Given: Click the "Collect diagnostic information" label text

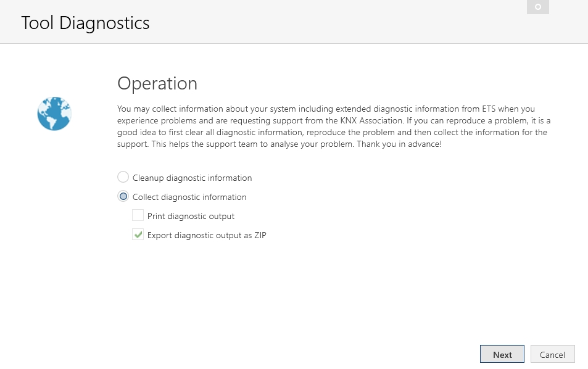Looking at the screenshot, I should pyautogui.click(x=189, y=197).
